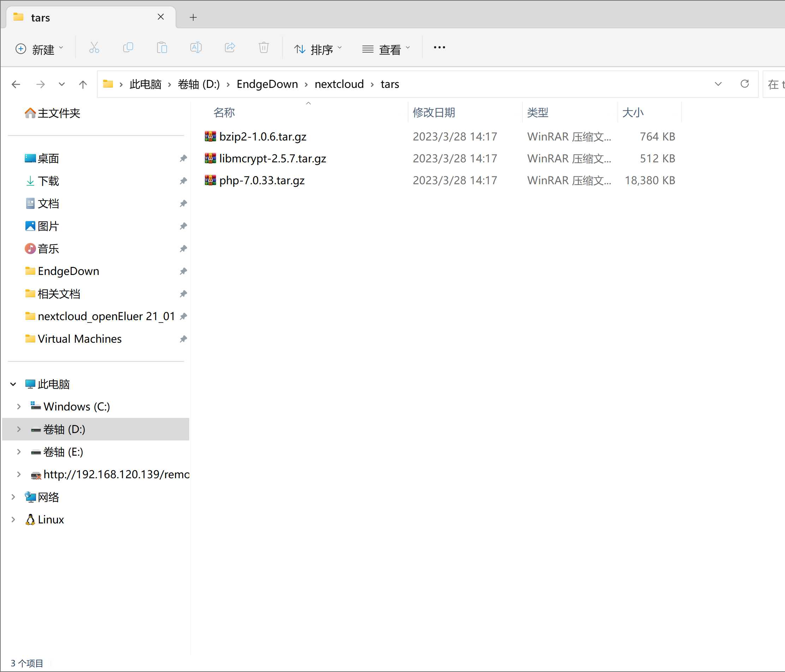
Task: Click the Refresh icon beside address bar
Action: (744, 84)
